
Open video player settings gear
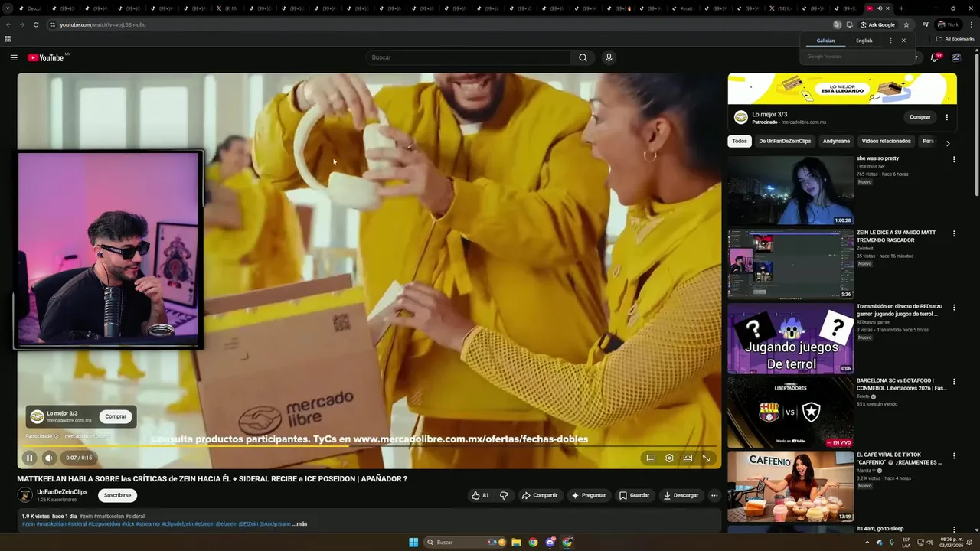(x=669, y=458)
